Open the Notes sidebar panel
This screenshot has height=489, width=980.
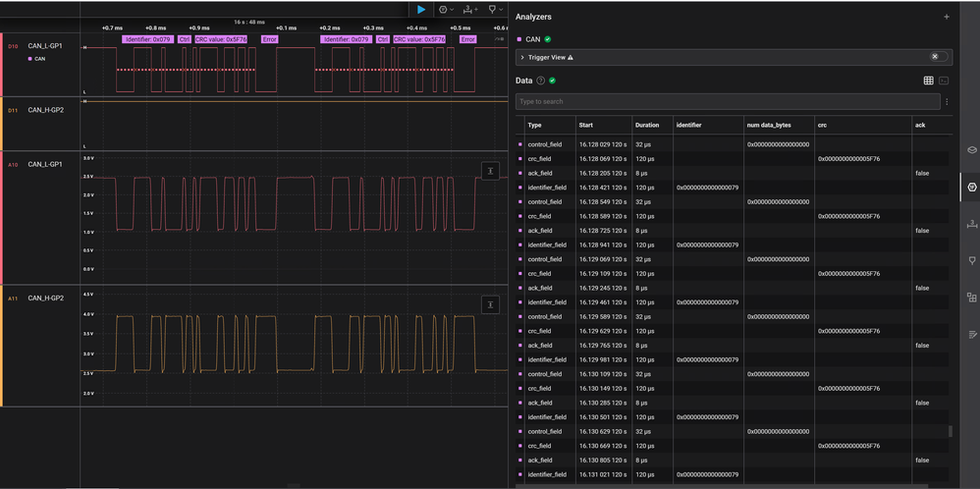(x=972, y=334)
